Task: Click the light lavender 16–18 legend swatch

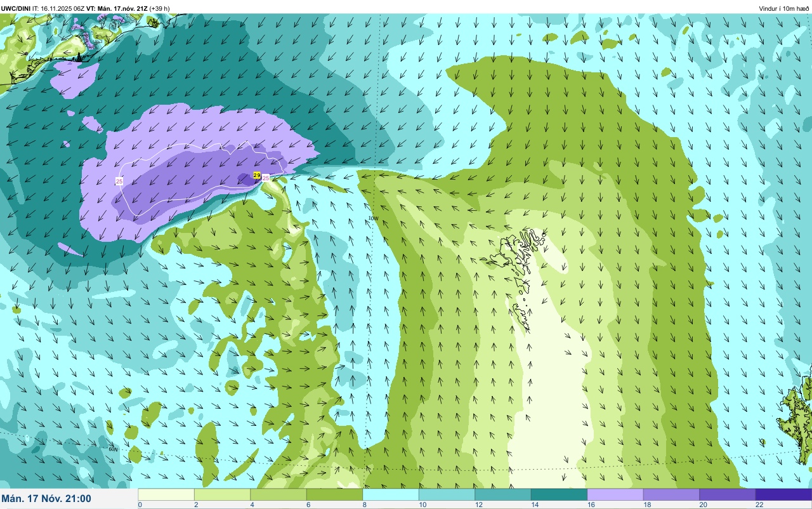Action: 615,494
